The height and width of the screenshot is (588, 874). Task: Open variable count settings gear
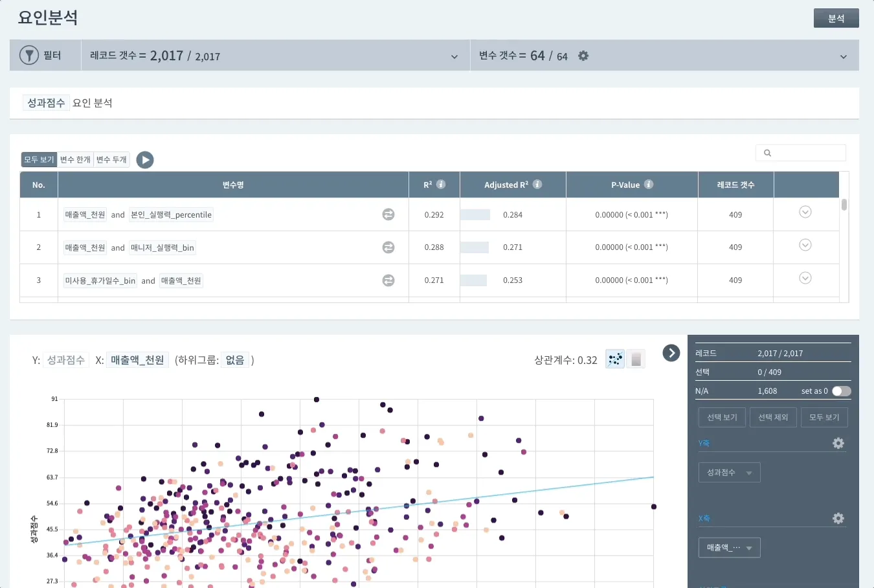583,56
